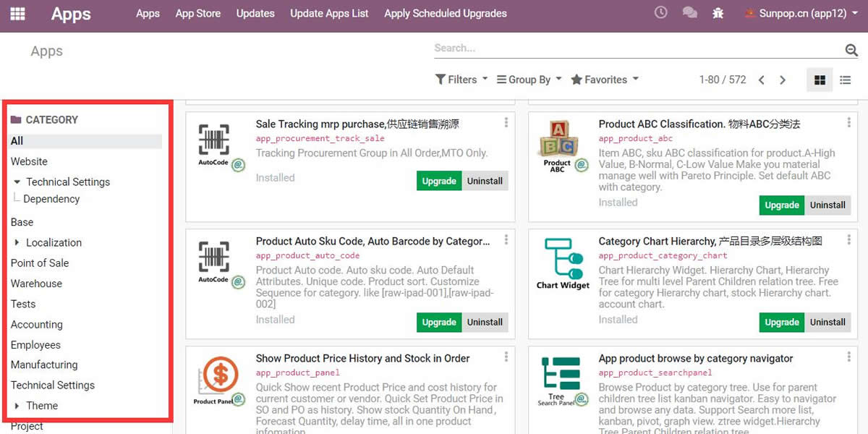Image resolution: width=868 pixels, height=434 pixels.
Task: Select the Warehouse category
Action: point(36,284)
